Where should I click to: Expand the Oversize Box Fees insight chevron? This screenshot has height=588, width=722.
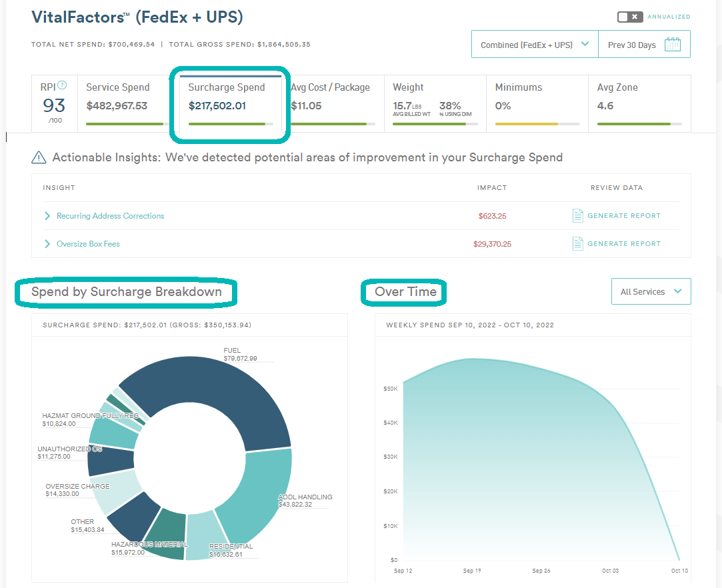47,244
